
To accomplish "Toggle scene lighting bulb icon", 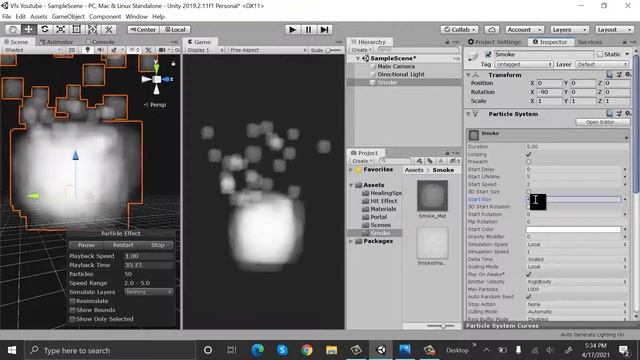I will (x=87, y=50).
